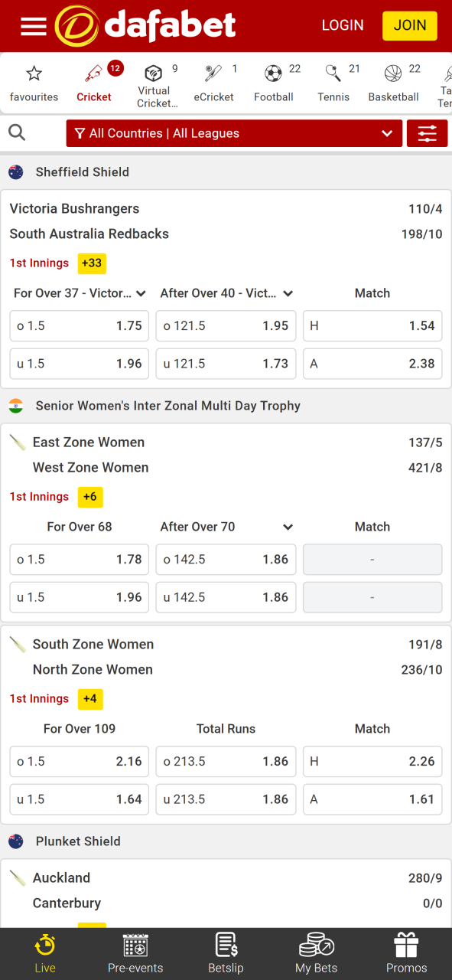Select over 121.5 at odds 1.95
452x980 pixels.
pos(226,325)
